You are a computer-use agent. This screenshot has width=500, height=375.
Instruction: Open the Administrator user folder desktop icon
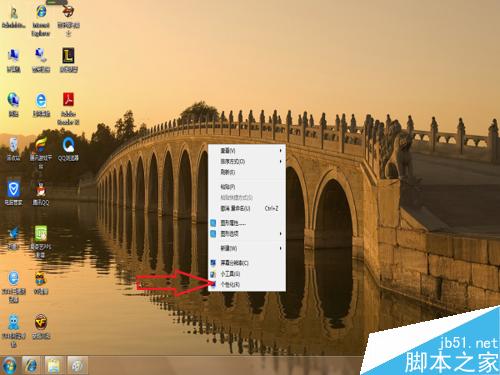(x=13, y=18)
